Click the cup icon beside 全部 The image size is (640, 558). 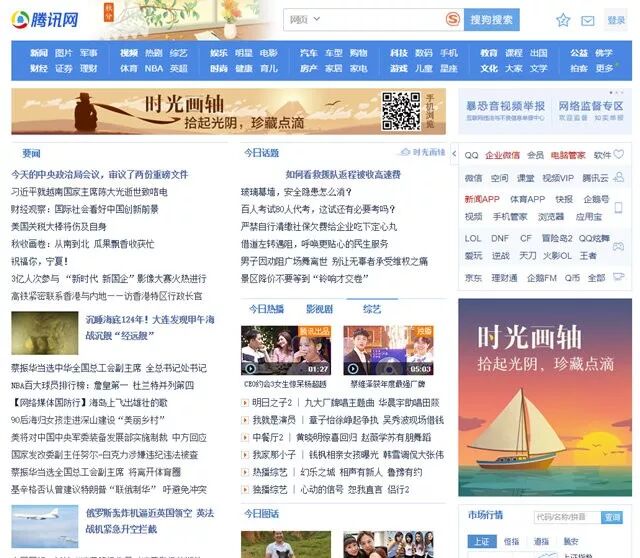coord(619,277)
